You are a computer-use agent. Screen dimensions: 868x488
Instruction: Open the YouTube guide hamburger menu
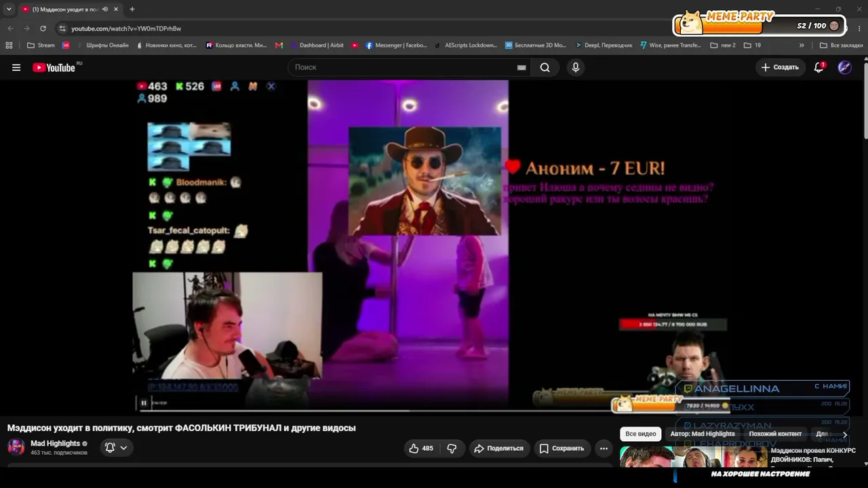pyautogui.click(x=16, y=67)
